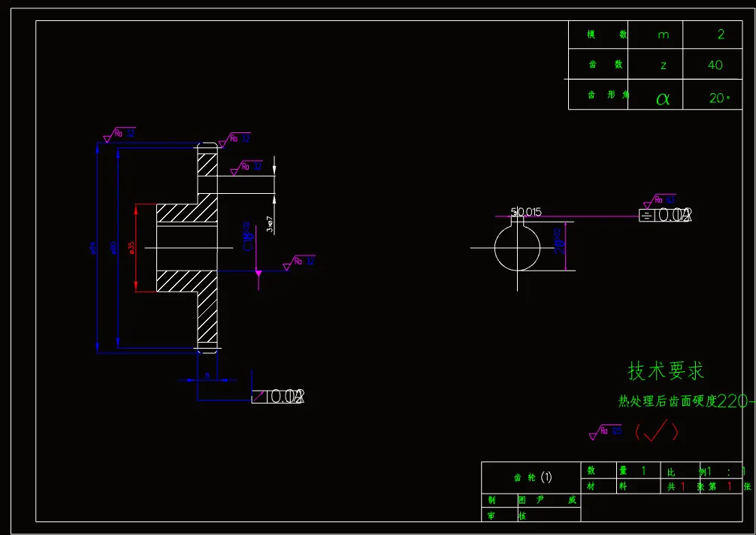The image size is (756, 535).
Task: Click the "α" symbol in the gear table
Action: [x=663, y=98]
